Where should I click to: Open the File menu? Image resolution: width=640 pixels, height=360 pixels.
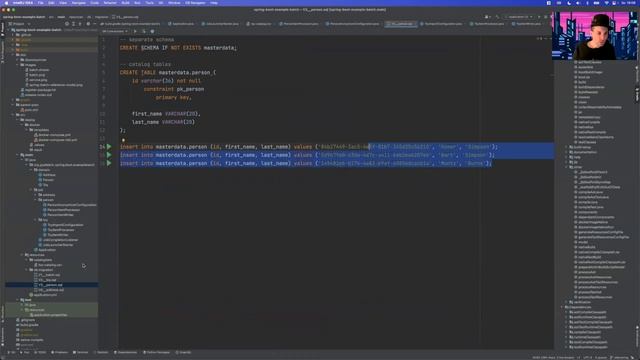(x=40, y=3)
